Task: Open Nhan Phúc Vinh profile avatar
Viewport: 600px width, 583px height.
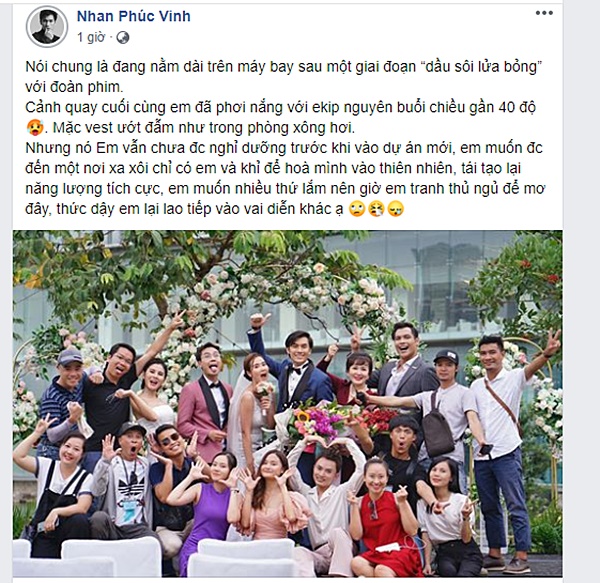Action: 47,26
